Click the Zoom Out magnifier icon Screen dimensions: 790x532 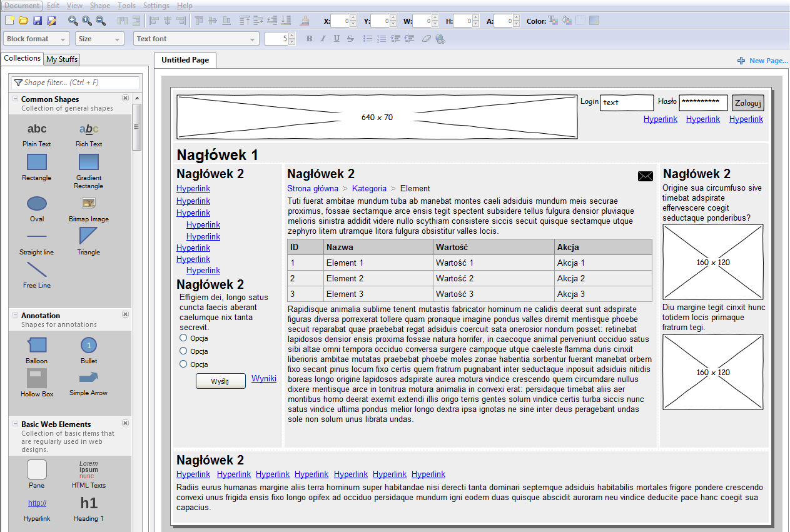(100, 21)
